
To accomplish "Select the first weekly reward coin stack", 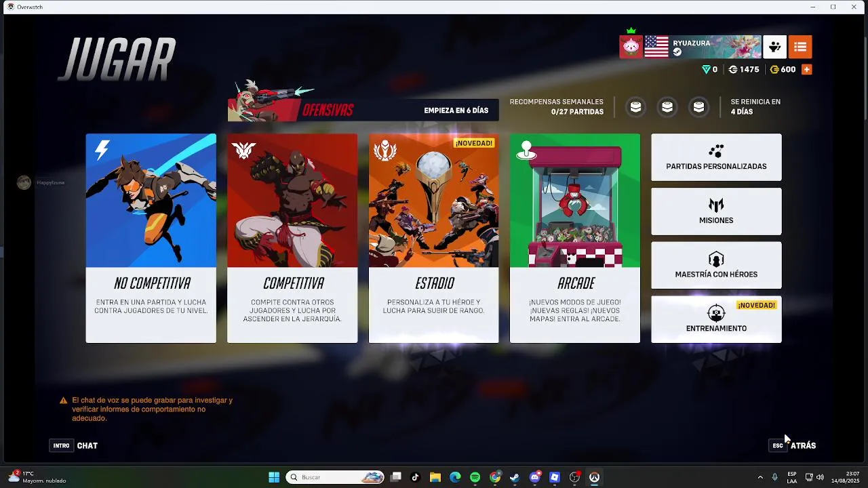I will pyautogui.click(x=635, y=107).
